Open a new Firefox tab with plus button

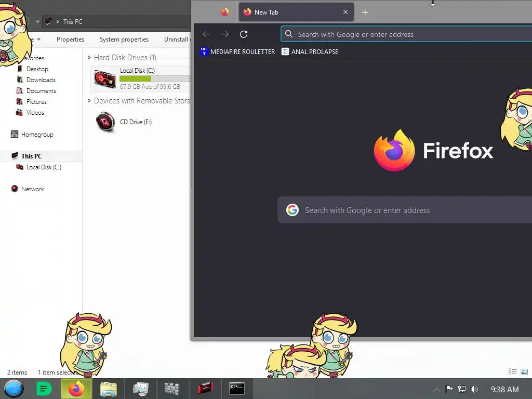[x=365, y=12]
